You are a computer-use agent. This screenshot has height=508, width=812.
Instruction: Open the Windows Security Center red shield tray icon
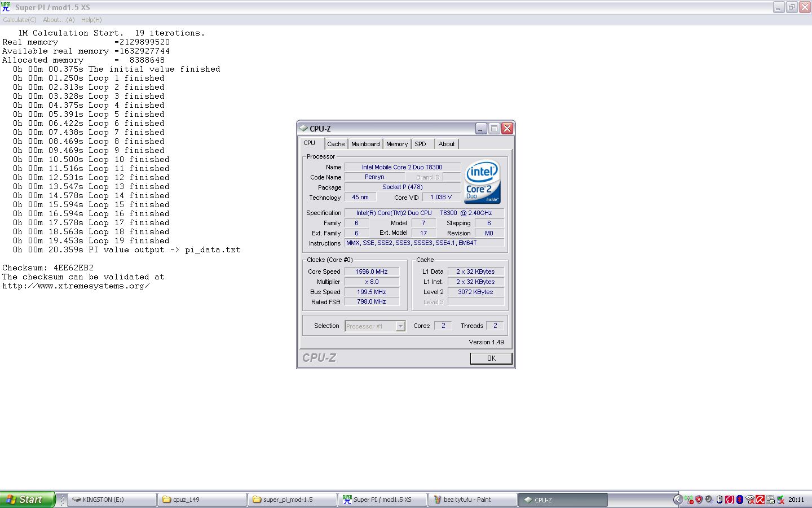pos(699,500)
